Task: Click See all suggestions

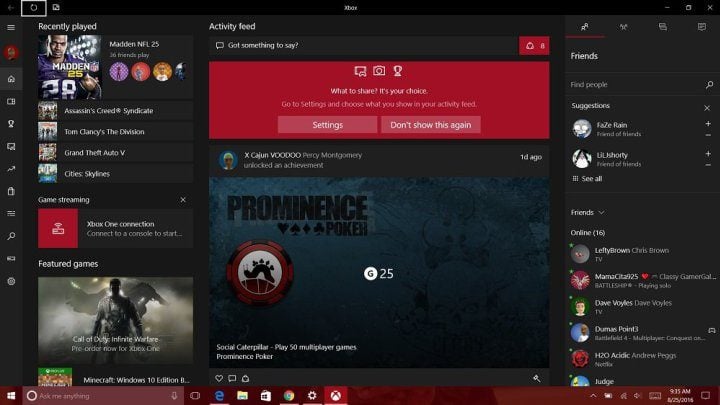Action: pyautogui.click(x=587, y=179)
